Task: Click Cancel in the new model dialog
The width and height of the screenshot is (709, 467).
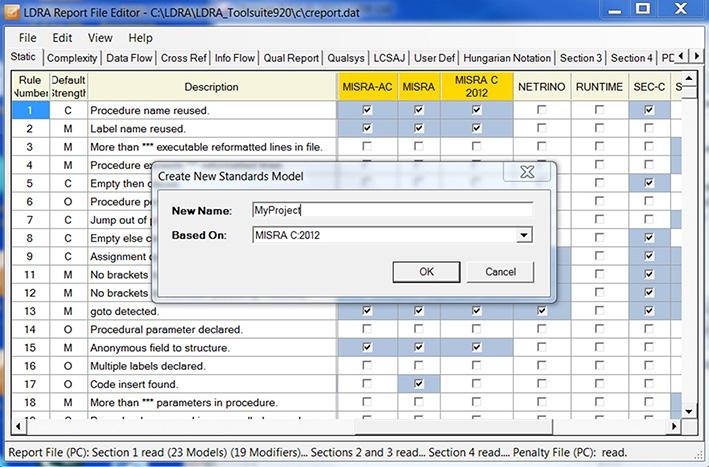Action: [x=501, y=272]
